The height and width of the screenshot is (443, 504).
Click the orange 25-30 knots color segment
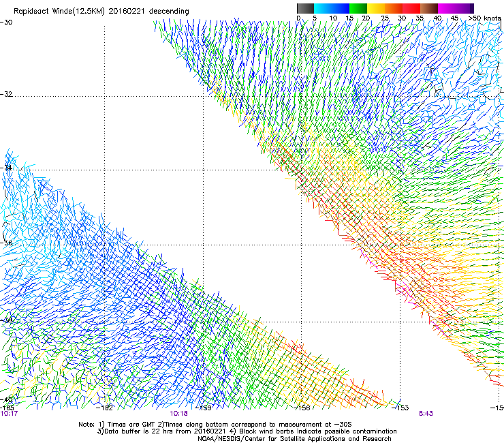click(x=394, y=8)
